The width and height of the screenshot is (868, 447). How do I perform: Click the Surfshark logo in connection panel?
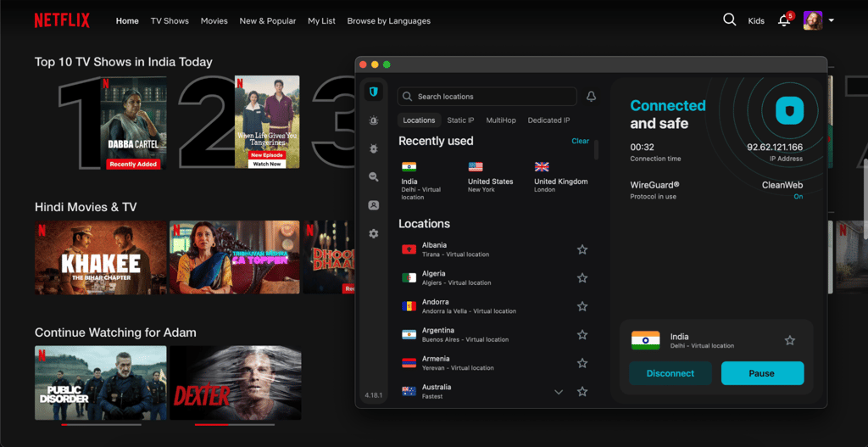click(x=789, y=110)
